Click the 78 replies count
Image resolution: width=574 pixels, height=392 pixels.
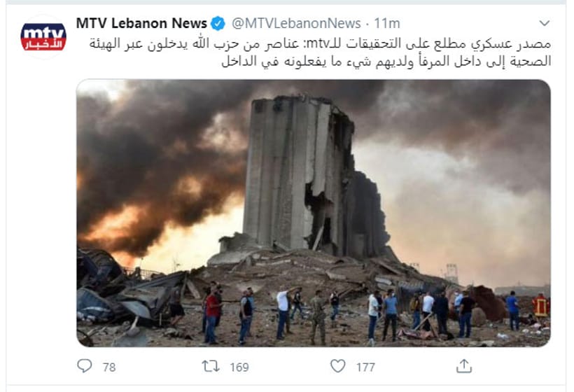(109, 367)
